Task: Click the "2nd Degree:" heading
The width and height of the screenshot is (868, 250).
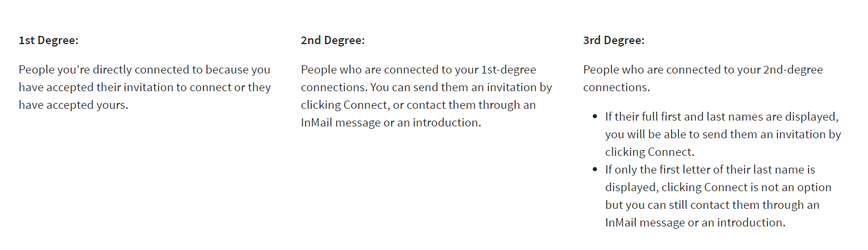Action: [332, 41]
